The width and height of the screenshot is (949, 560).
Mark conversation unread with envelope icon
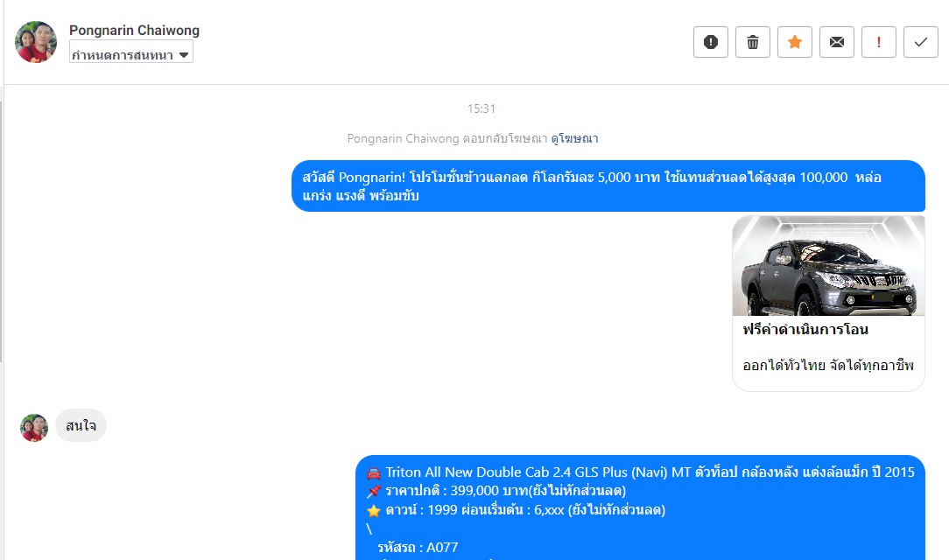pyautogui.click(x=836, y=42)
